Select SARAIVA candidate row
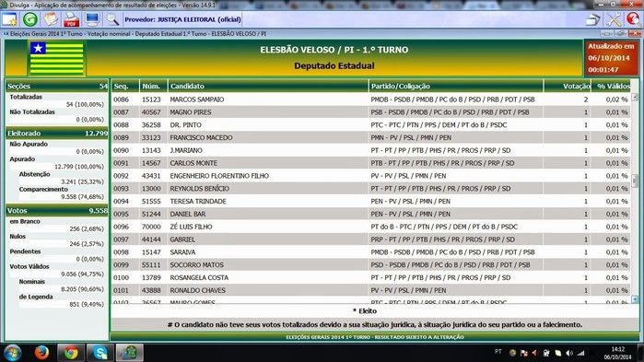 click(371, 252)
